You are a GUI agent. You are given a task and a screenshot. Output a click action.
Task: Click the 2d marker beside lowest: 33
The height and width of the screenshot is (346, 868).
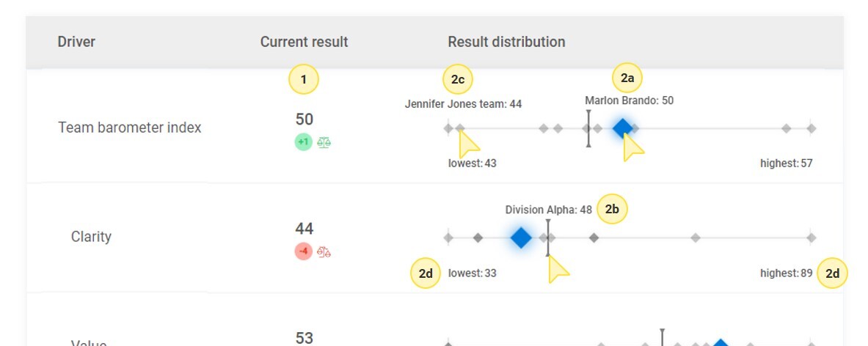pyautogui.click(x=426, y=274)
